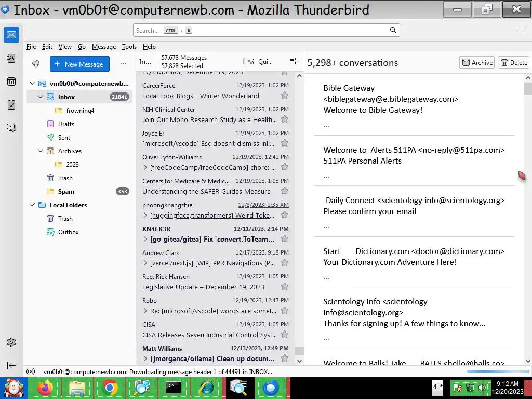Click the status bar connection icon
The height and width of the screenshot is (399, 532).
coord(31,371)
